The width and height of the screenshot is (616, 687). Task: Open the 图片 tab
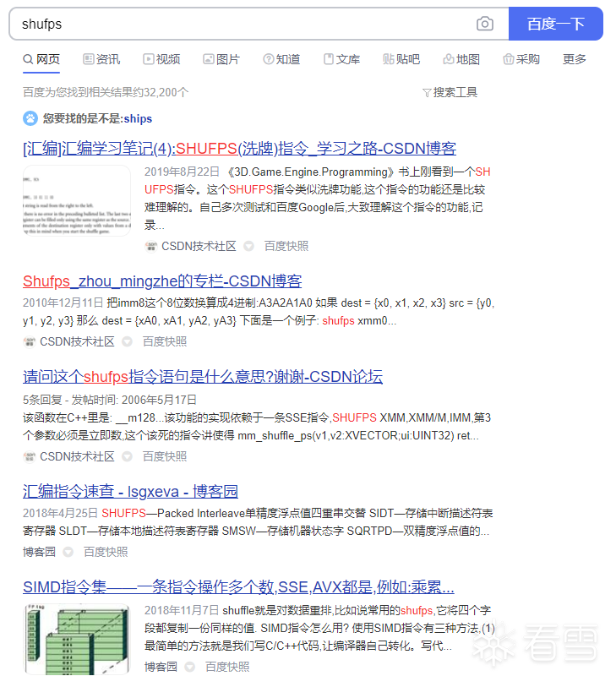point(221,59)
